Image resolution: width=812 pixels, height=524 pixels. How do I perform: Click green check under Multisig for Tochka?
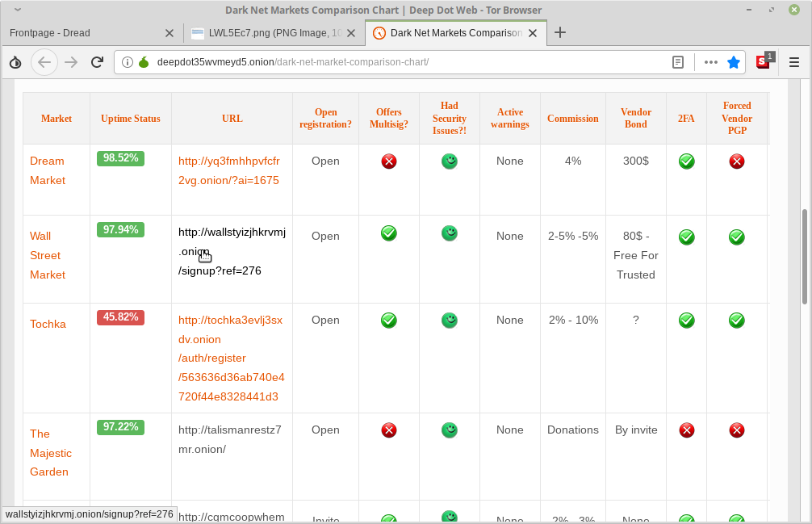click(389, 320)
